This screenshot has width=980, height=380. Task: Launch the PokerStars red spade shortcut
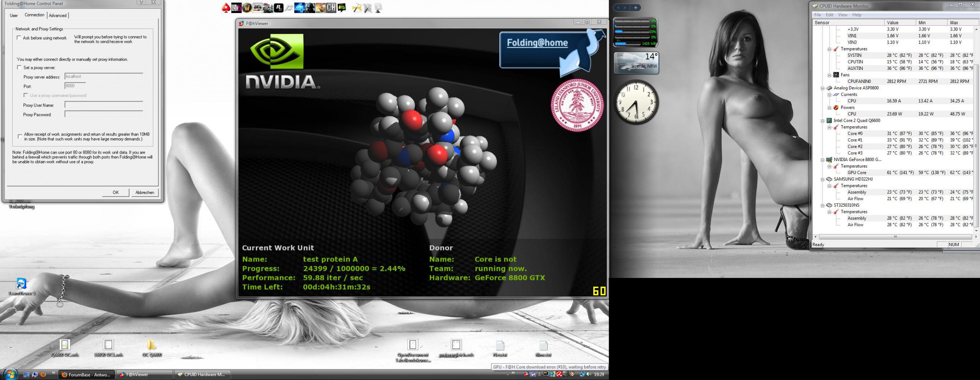[x=226, y=7]
